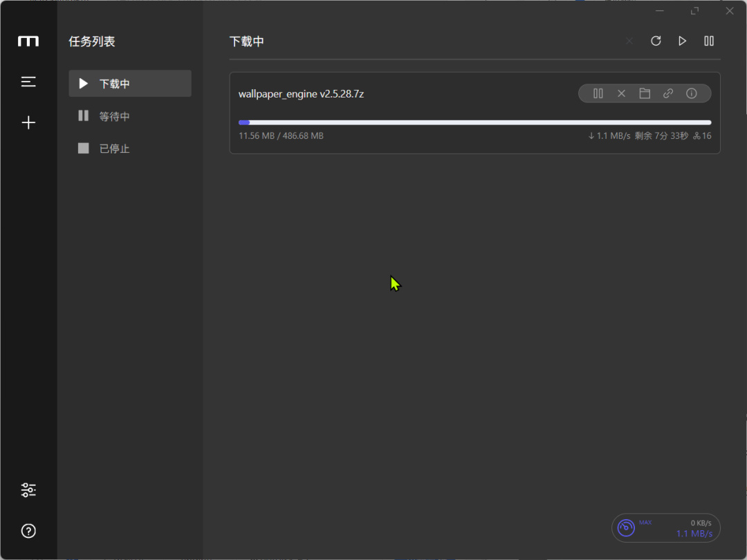Maximize the Motrix window
The height and width of the screenshot is (560, 747).
click(x=694, y=10)
